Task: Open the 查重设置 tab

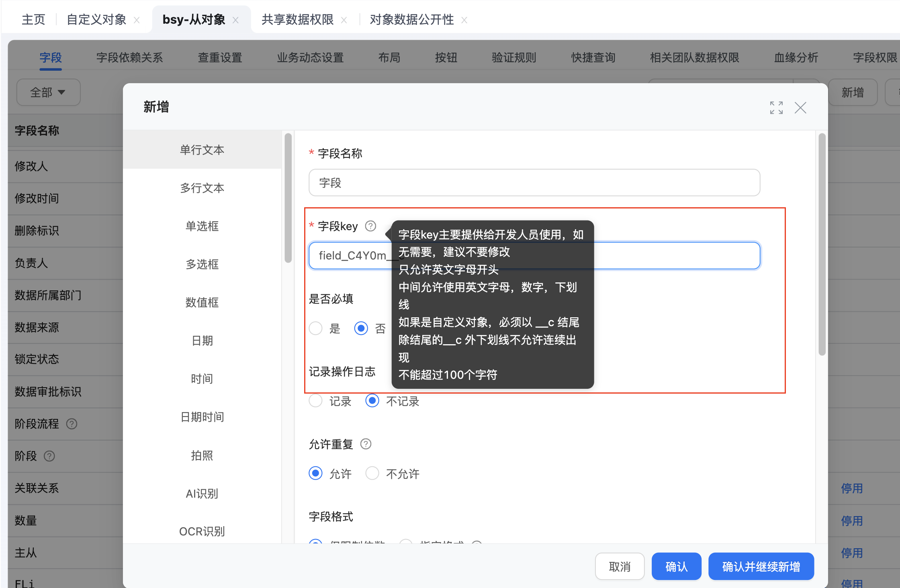Action: (x=220, y=57)
